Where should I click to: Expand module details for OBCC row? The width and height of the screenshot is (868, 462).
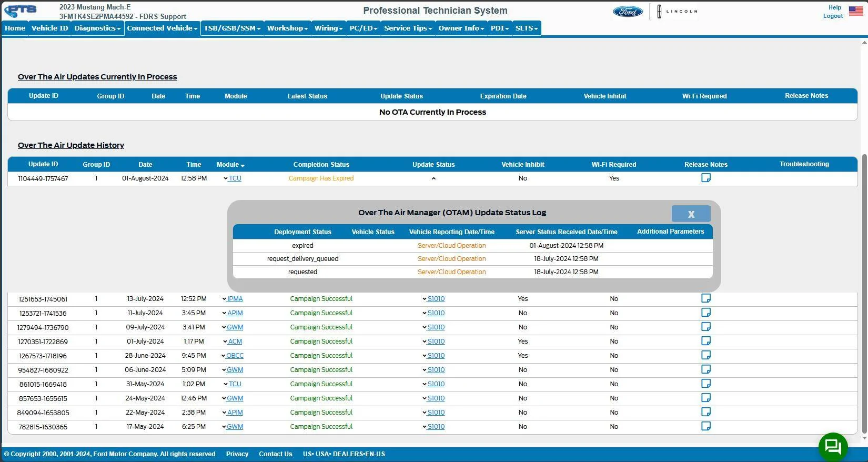[224, 356]
